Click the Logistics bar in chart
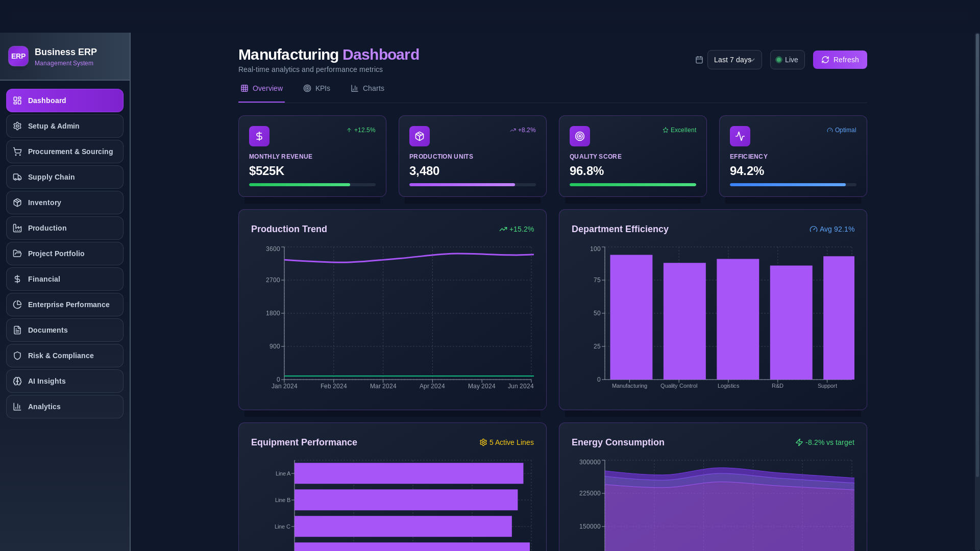Image resolution: width=980 pixels, height=551 pixels. click(x=738, y=319)
